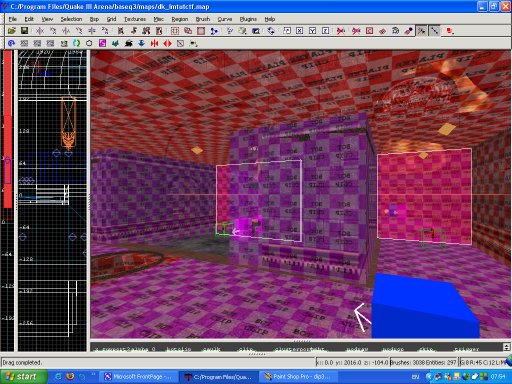The width and height of the screenshot is (512, 384).
Task: Click the square-with-diagonal patch icon
Action: coord(180,43)
